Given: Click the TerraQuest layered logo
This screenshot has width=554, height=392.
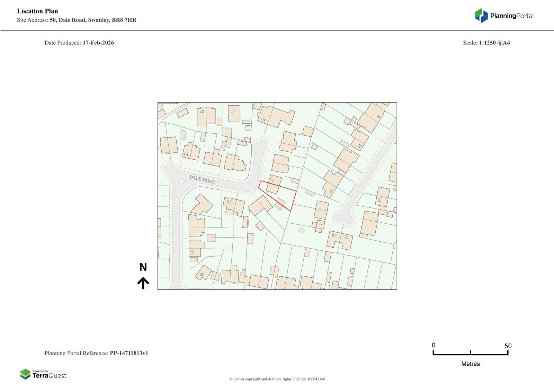Looking at the screenshot, I should 25,374.
